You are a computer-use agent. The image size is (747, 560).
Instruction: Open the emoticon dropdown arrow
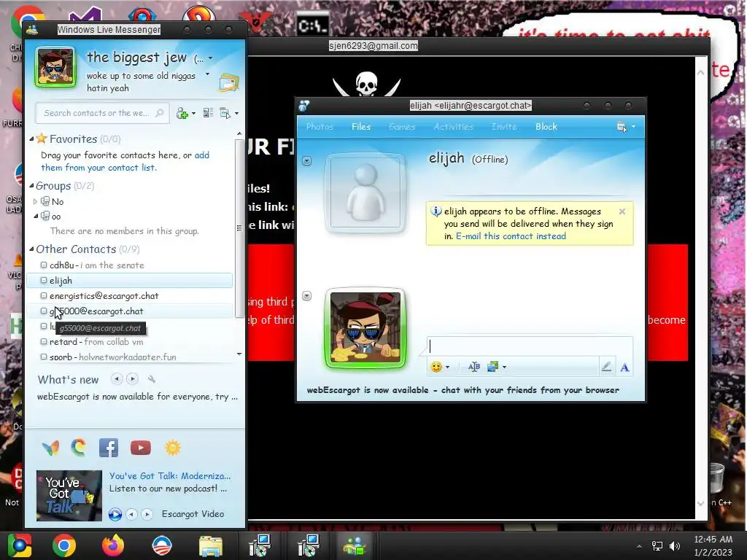point(447,367)
